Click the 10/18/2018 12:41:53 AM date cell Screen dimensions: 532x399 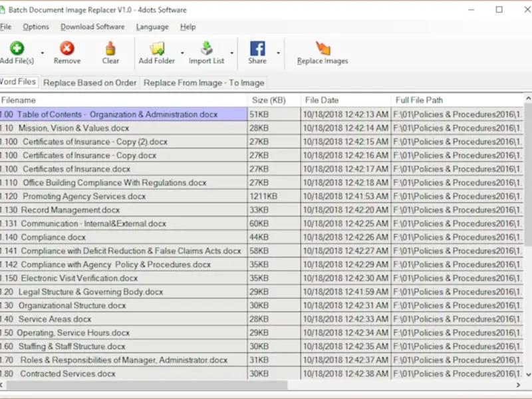click(346, 196)
